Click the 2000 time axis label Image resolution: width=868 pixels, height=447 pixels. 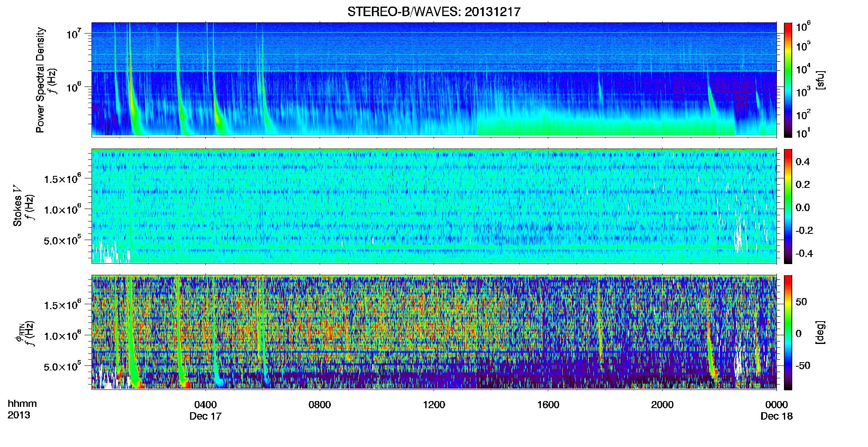tap(662, 404)
